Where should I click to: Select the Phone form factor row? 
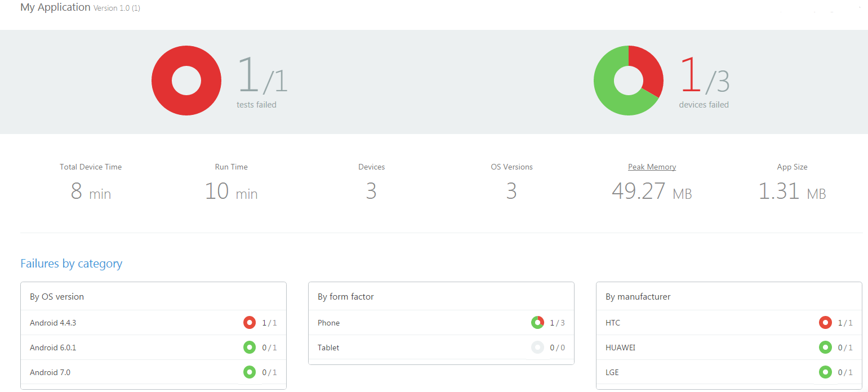click(441, 323)
